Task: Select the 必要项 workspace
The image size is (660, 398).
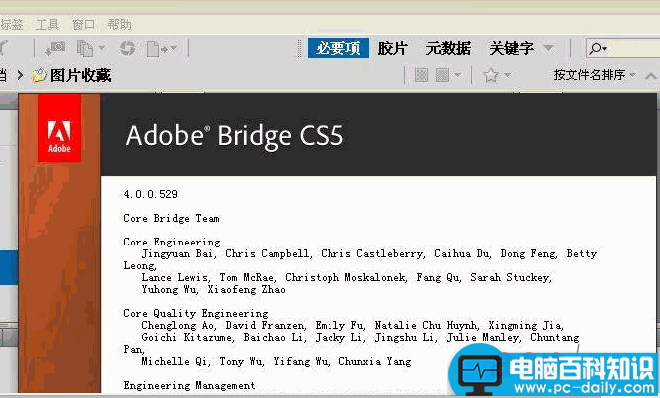Action: (x=338, y=48)
